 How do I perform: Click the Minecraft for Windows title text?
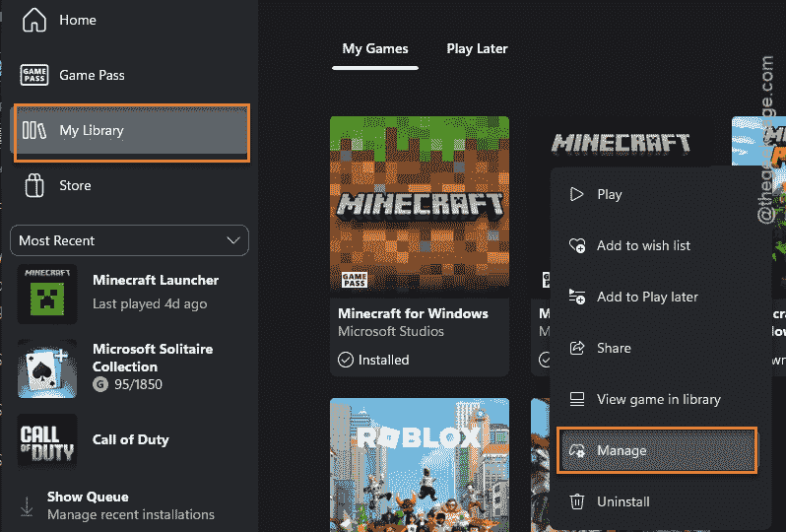point(413,313)
